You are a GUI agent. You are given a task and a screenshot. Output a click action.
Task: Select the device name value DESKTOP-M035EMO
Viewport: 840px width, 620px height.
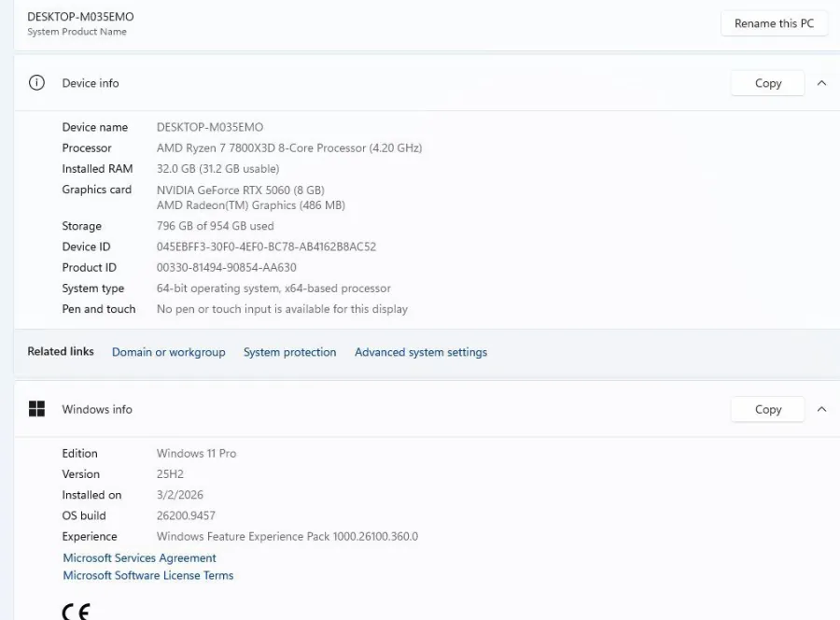pyautogui.click(x=210, y=127)
